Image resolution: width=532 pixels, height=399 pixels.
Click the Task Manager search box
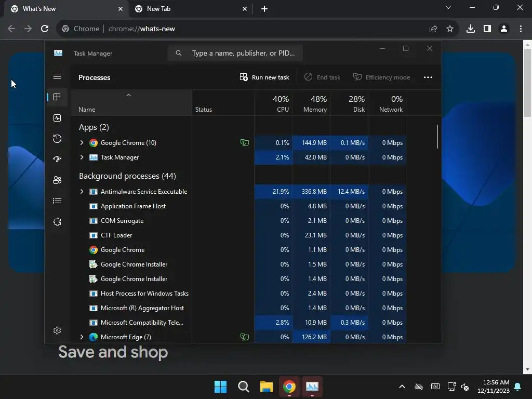pos(235,54)
